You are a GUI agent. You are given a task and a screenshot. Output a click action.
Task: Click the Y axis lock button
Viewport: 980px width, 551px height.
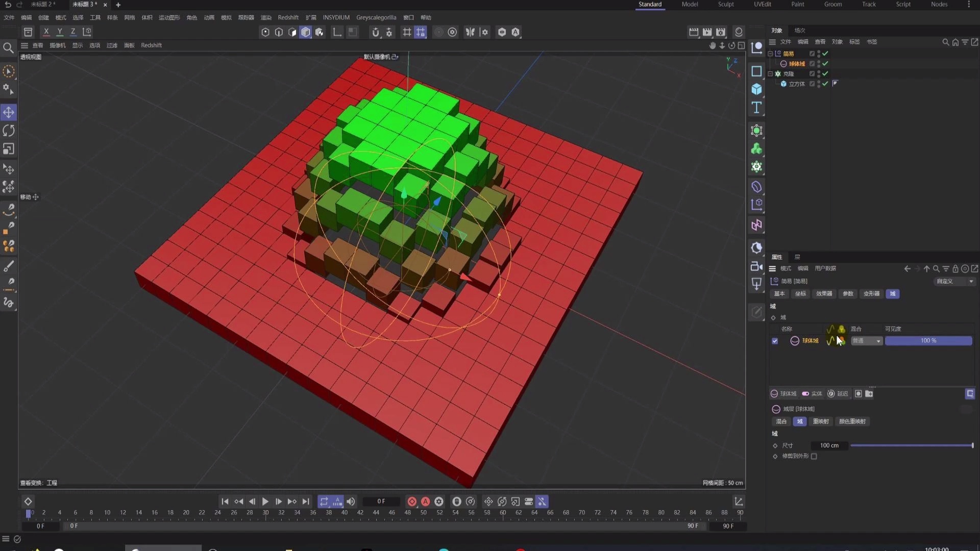click(59, 32)
